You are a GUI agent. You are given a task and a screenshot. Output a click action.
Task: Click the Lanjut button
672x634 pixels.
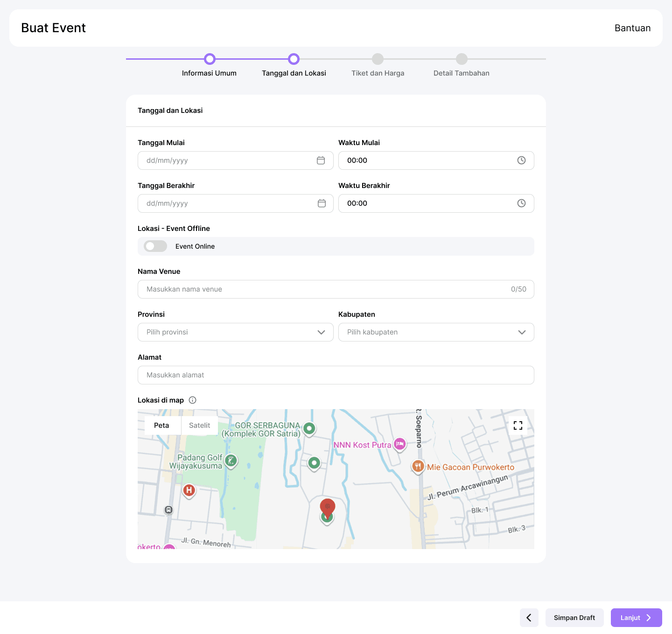637,618
